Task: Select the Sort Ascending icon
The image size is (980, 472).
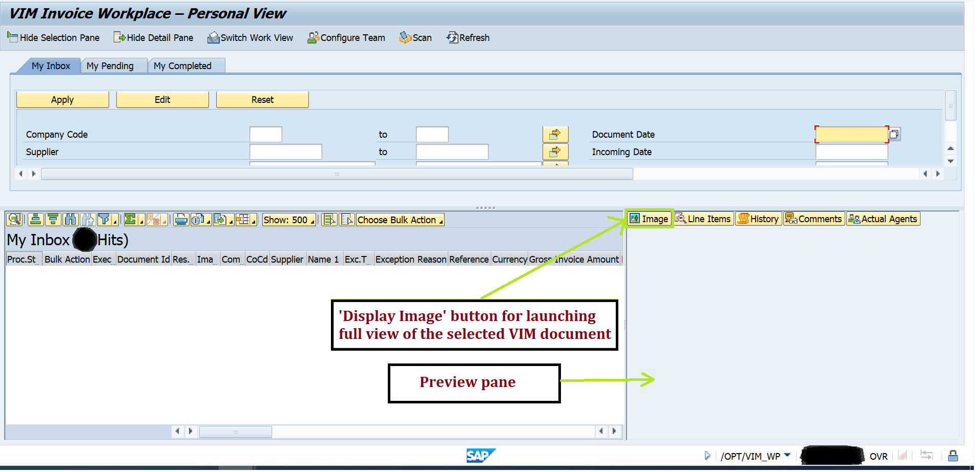Action: click(x=35, y=219)
